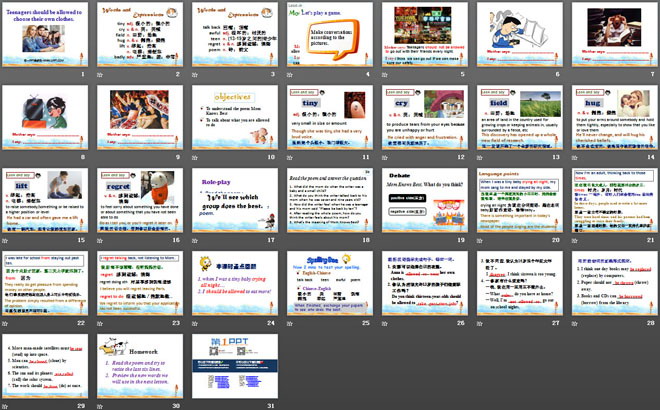Open the Role-play slide thumbnail
Screen dimensions: 660x410
232,199
